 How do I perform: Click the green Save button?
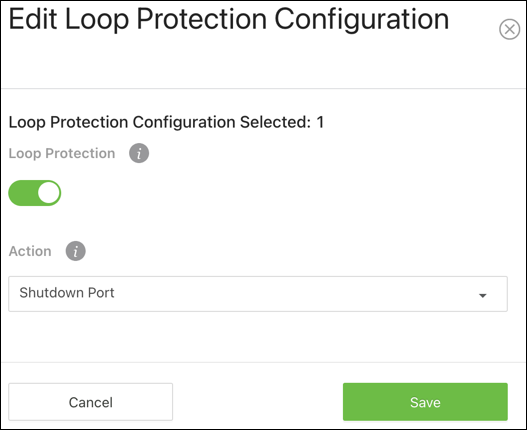[x=425, y=402]
